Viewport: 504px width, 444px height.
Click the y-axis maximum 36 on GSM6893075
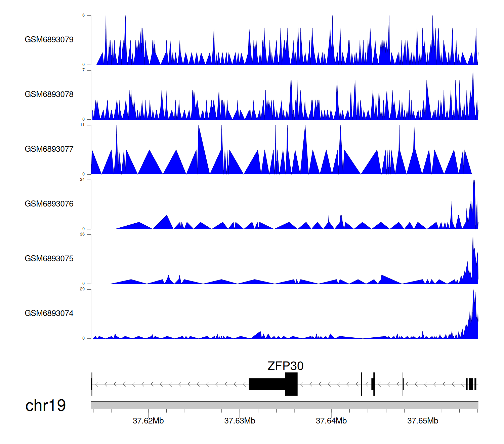coord(82,234)
